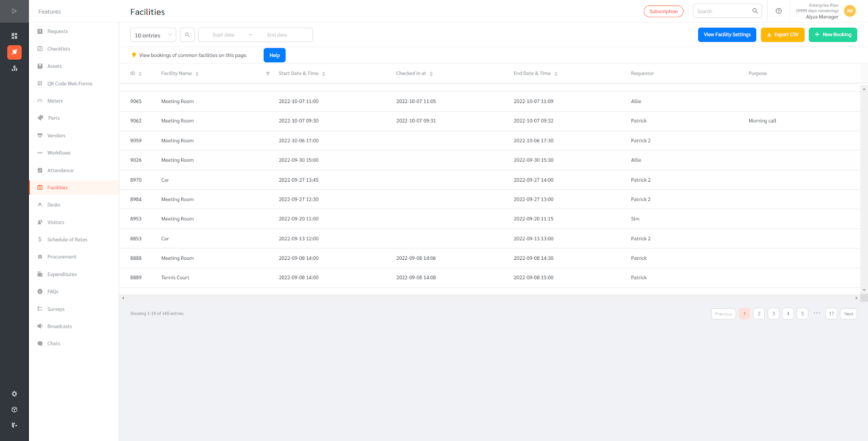868x441 pixels.
Task: Go to Visitors in the sidebar
Action: click(x=55, y=222)
